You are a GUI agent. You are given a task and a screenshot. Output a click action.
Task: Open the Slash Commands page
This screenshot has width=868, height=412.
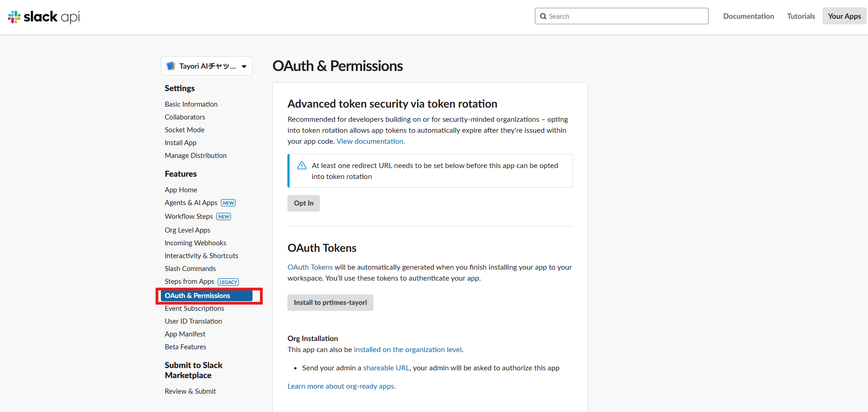[190, 269]
